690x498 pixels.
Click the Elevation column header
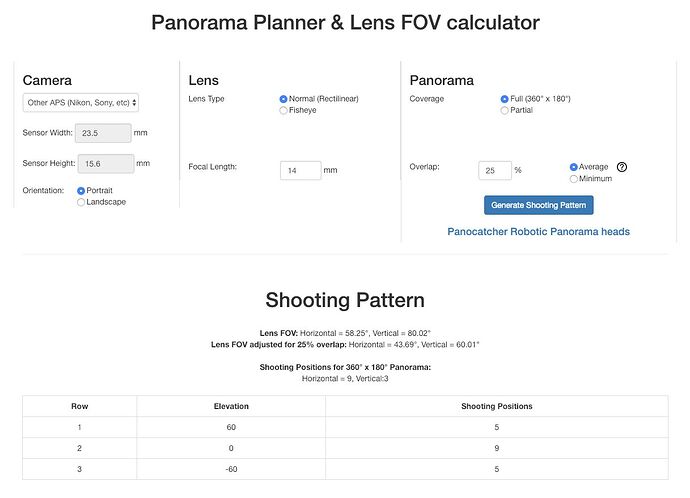click(x=231, y=406)
